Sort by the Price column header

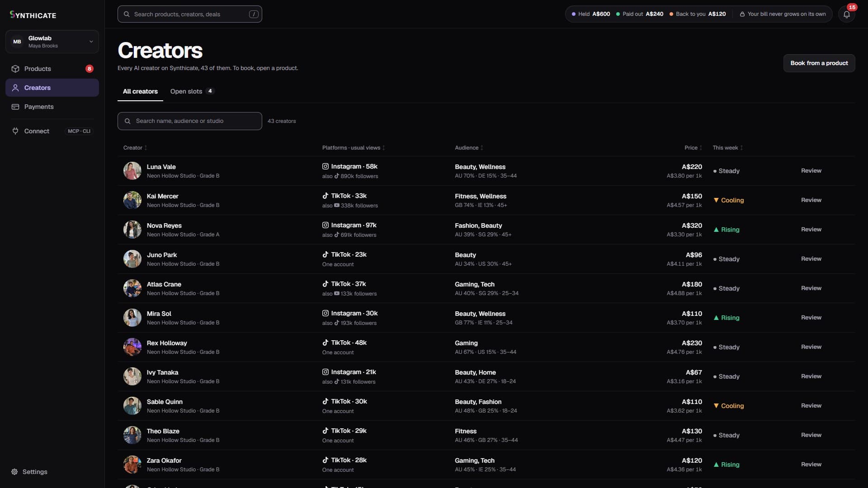pos(693,148)
